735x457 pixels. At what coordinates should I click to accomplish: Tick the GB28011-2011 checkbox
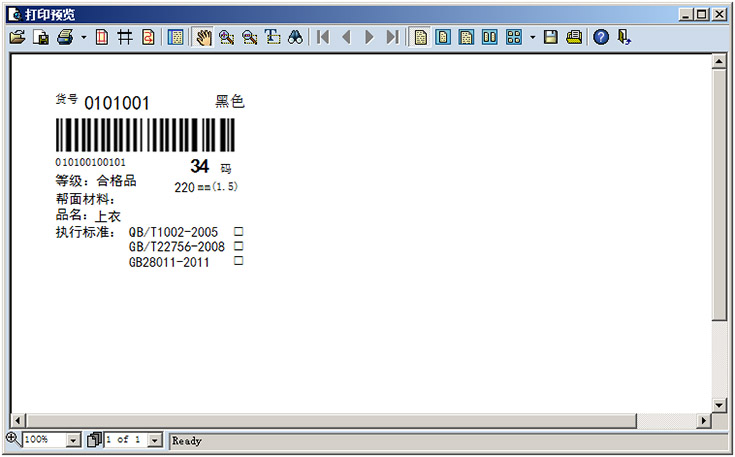click(x=239, y=260)
